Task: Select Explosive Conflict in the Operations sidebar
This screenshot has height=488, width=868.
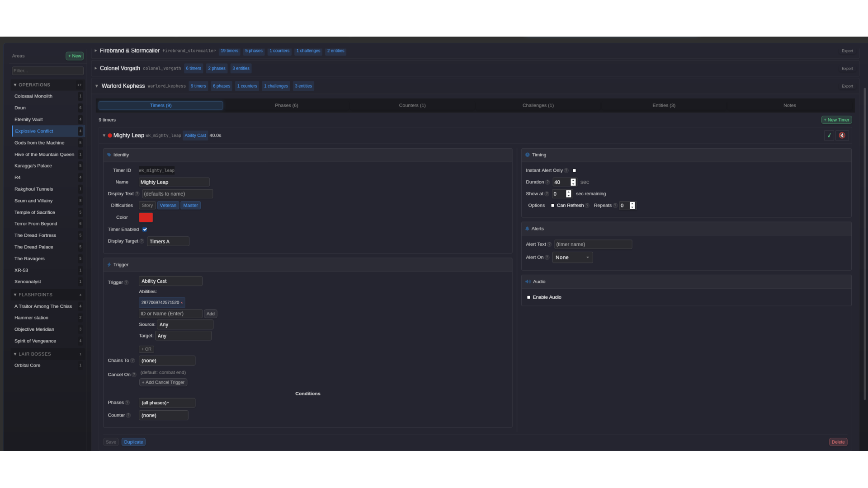Action: pos(34,131)
